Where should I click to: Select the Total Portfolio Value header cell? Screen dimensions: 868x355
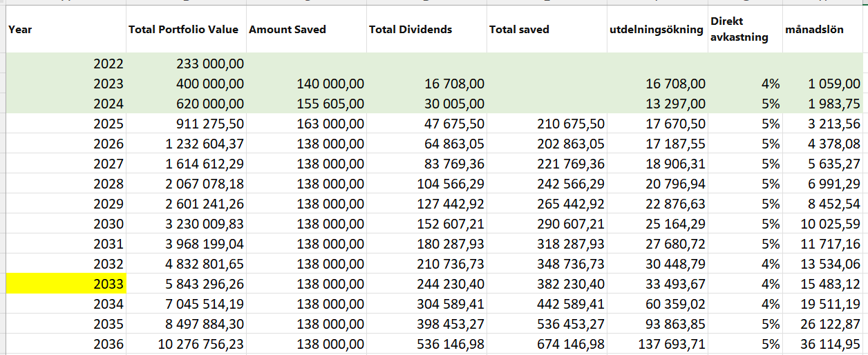pyautogui.click(x=184, y=30)
